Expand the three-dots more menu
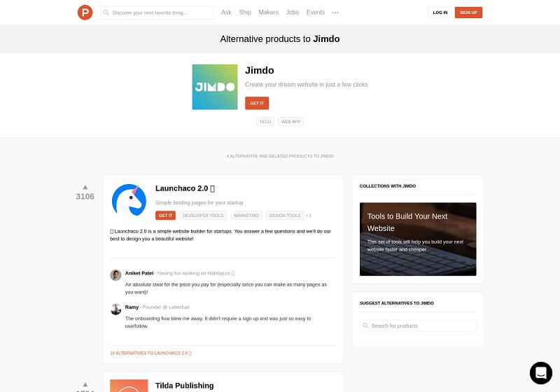Image resolution: width=560 pixels, height=392 pixels. point(335,13)
